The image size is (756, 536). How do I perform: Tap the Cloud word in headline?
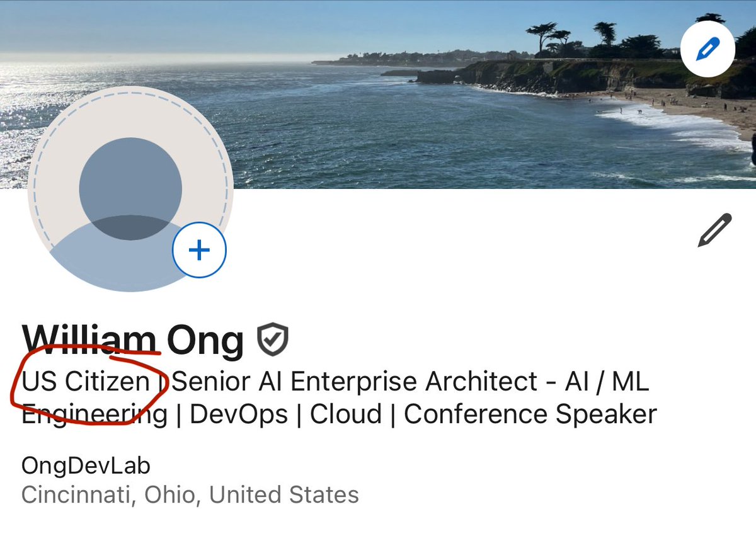(x=346, y=414)
